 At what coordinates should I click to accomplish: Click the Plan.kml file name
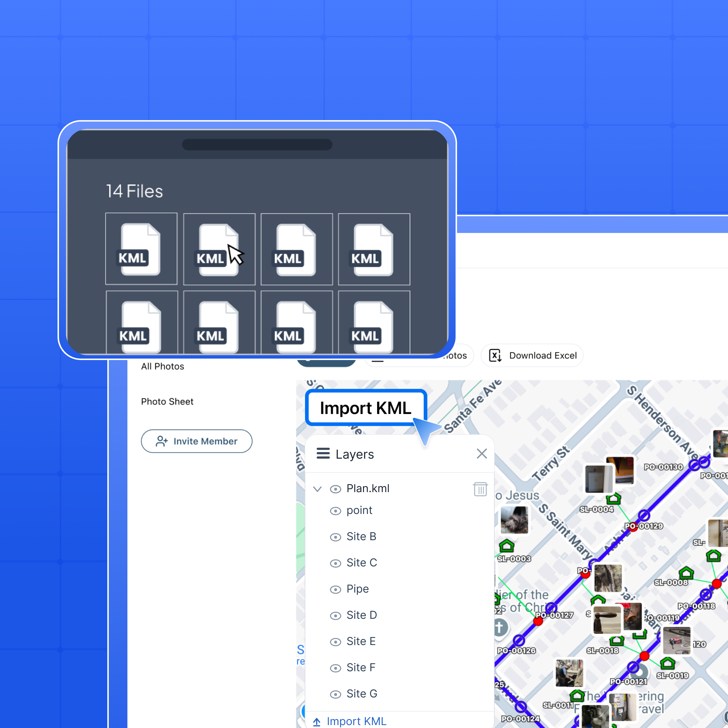pyautogui.click(x=368, y=488)
